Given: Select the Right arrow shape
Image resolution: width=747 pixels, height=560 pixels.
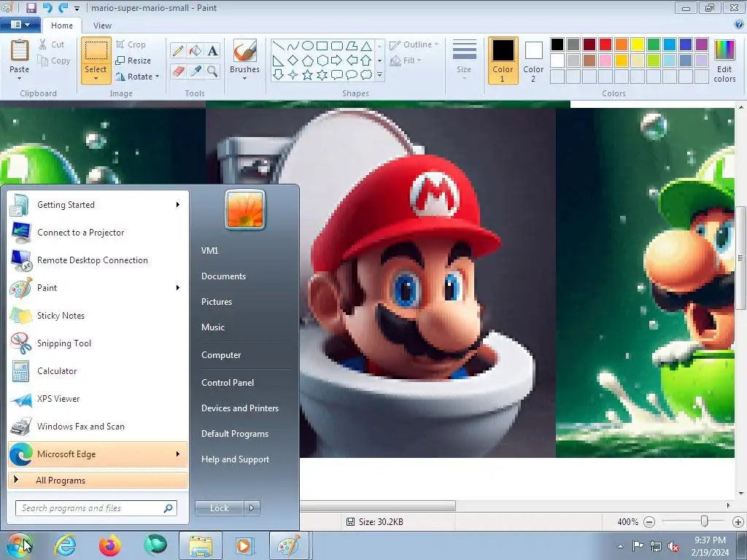Looking at the screenshot, I should (x=336, y=61).
